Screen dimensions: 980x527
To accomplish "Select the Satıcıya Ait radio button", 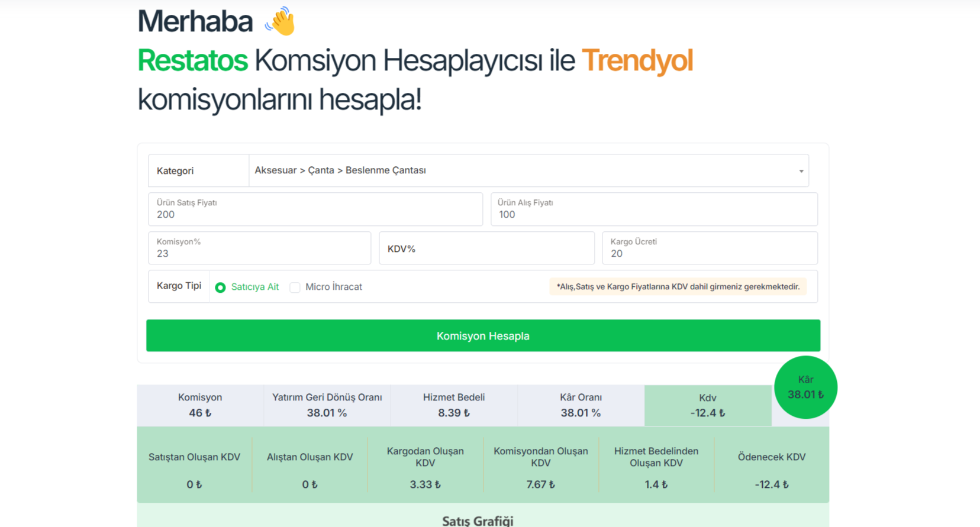I will (x=220, y=287).
